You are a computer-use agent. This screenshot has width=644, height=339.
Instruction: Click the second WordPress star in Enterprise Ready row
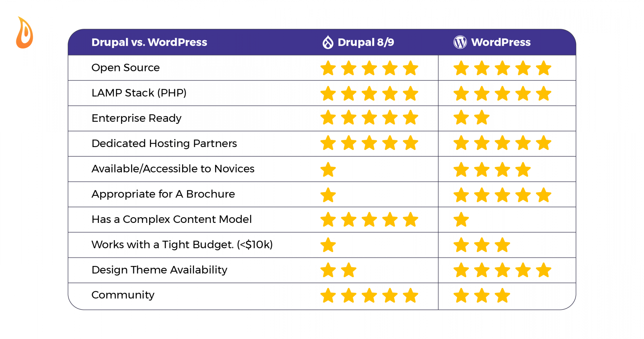482,117
